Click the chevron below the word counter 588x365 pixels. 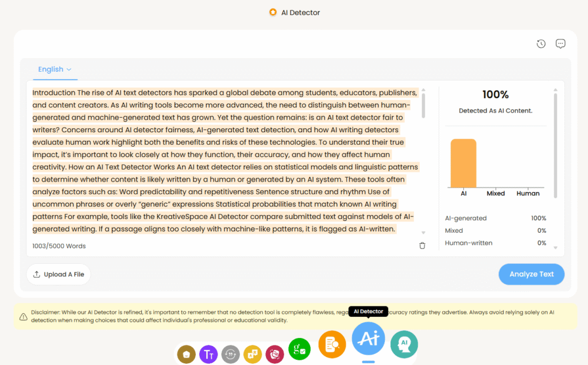point(423,232)
